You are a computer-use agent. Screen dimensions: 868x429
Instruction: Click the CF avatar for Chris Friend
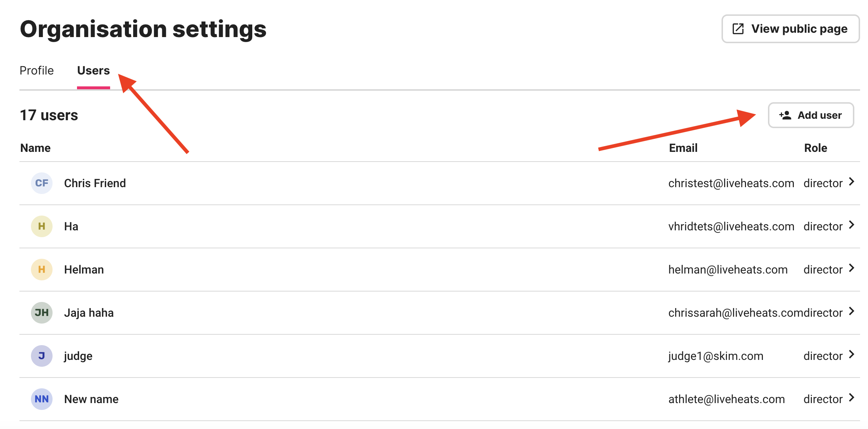[x=42, y=183]
